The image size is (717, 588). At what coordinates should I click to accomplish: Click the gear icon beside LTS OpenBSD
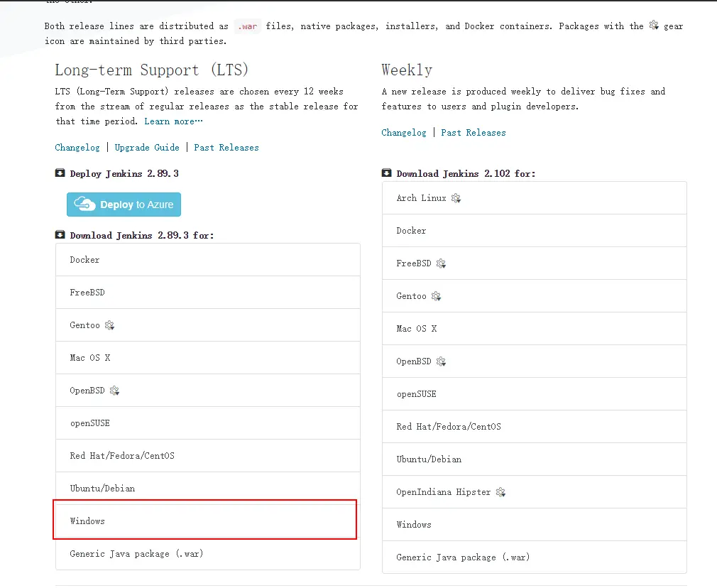click(x=114, y=391)
